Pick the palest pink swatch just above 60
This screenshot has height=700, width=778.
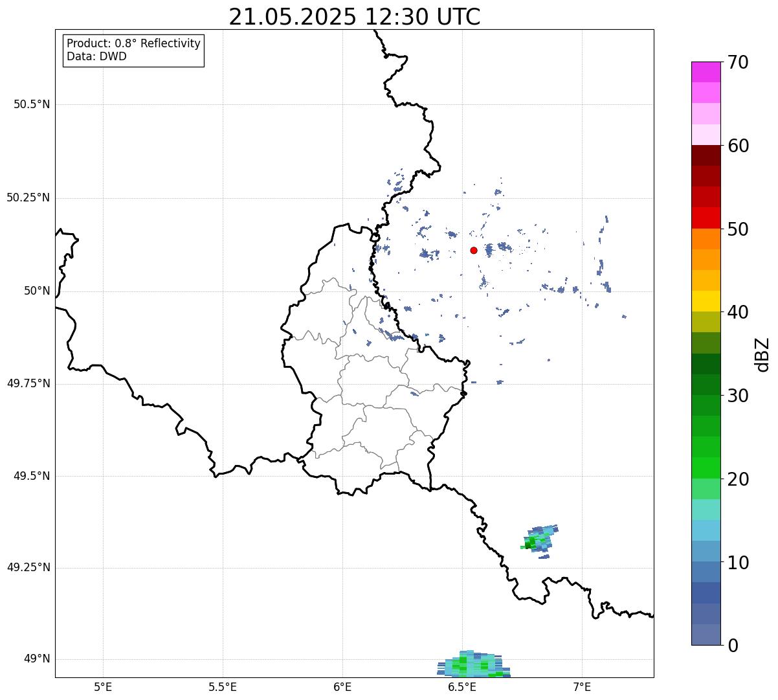[706, 135]
